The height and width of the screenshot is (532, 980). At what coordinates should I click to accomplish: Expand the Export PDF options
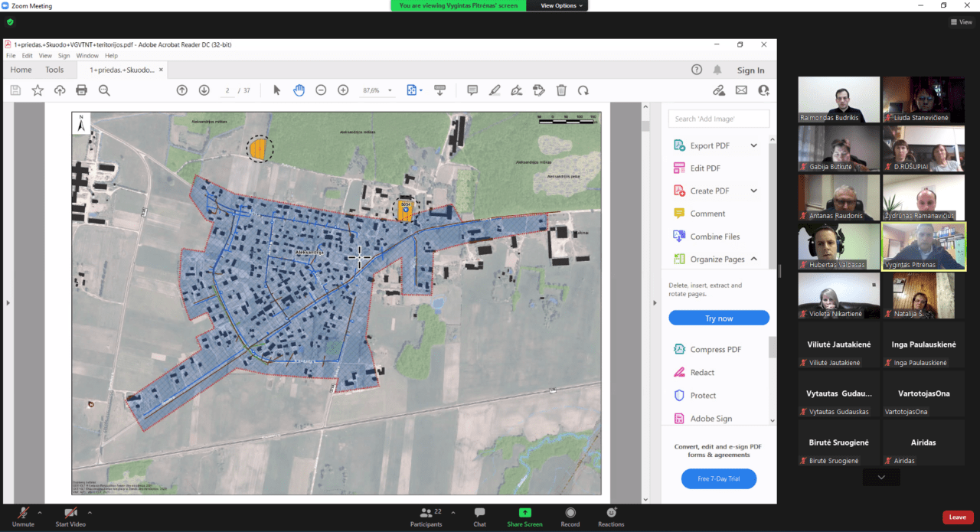[753, 145]
